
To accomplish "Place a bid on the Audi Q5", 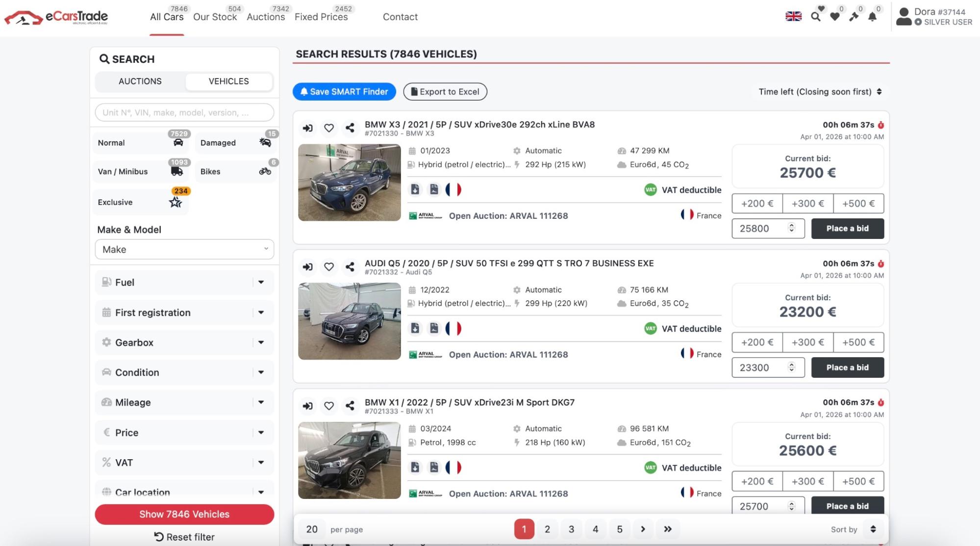I will tap(847, 367).
